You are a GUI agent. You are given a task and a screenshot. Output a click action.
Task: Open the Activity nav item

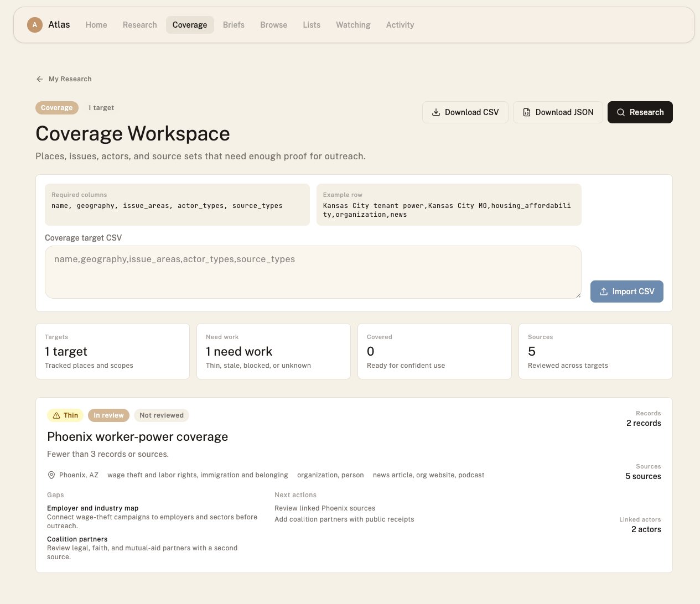[400, 25]
